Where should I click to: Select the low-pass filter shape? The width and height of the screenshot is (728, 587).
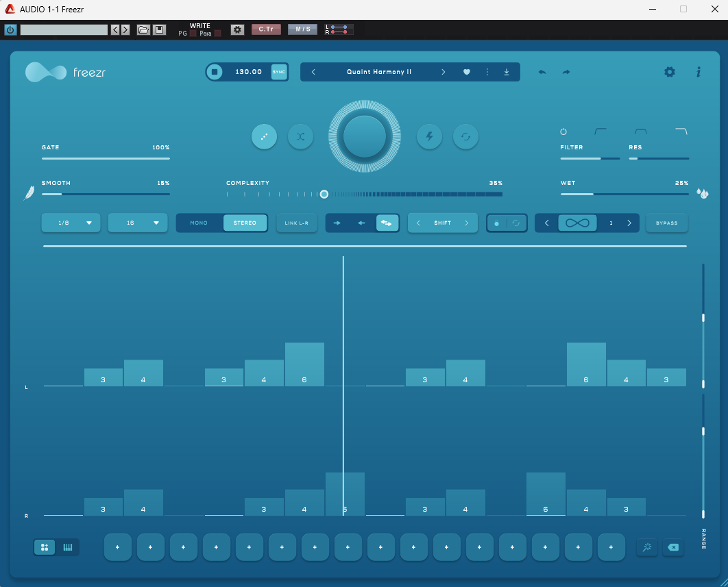point(681,132)
